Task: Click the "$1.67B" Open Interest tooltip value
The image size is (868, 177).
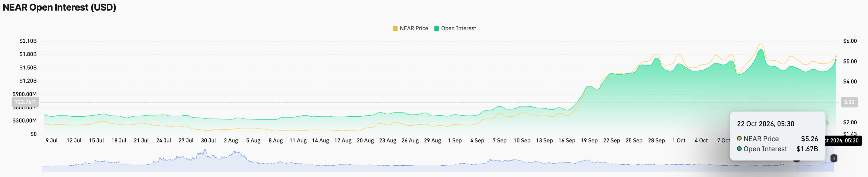Action: coord(807,149)
